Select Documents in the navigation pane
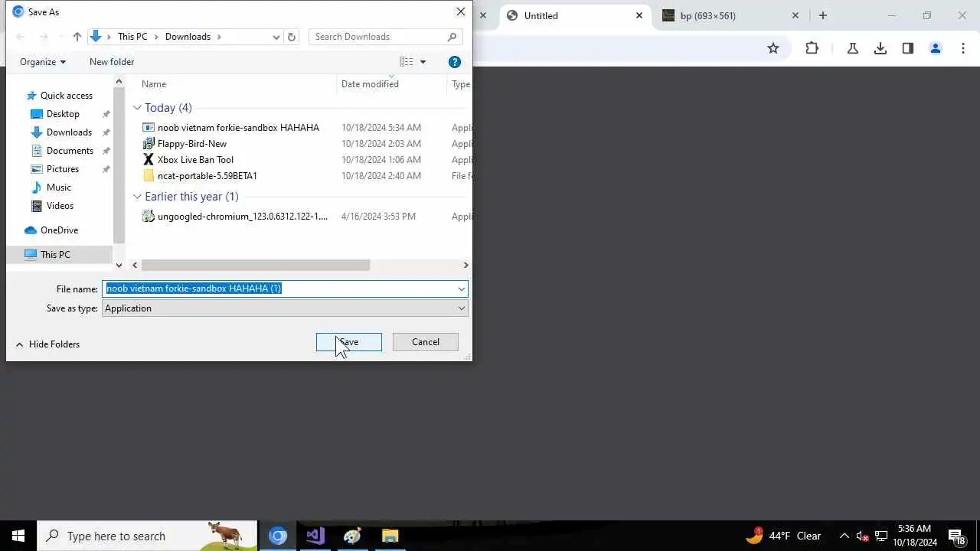 click(x=70, y=151)
